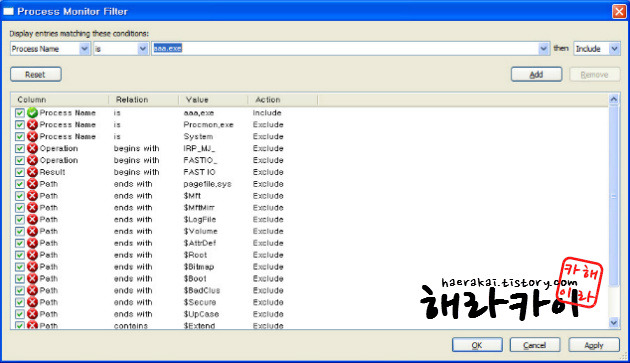Image resolution: width=630 pixels, height=363 pixels.
Task: Expand the filter value history dropdown arrow
Action: (543, 49)
